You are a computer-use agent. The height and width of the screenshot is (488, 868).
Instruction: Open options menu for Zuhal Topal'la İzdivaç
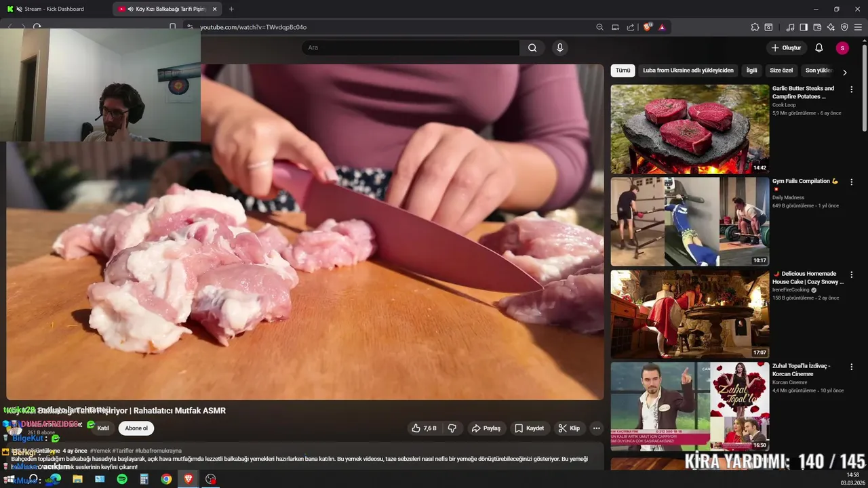point(851,367)
